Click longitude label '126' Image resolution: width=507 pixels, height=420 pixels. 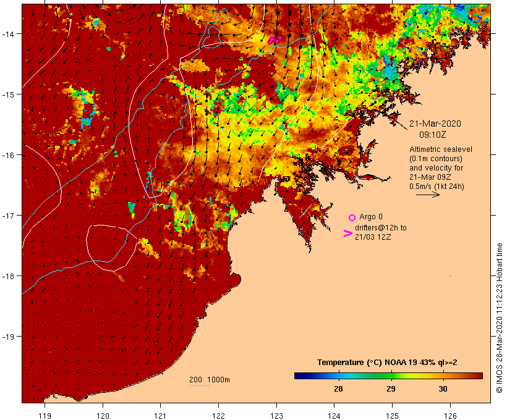click(450, 416)
